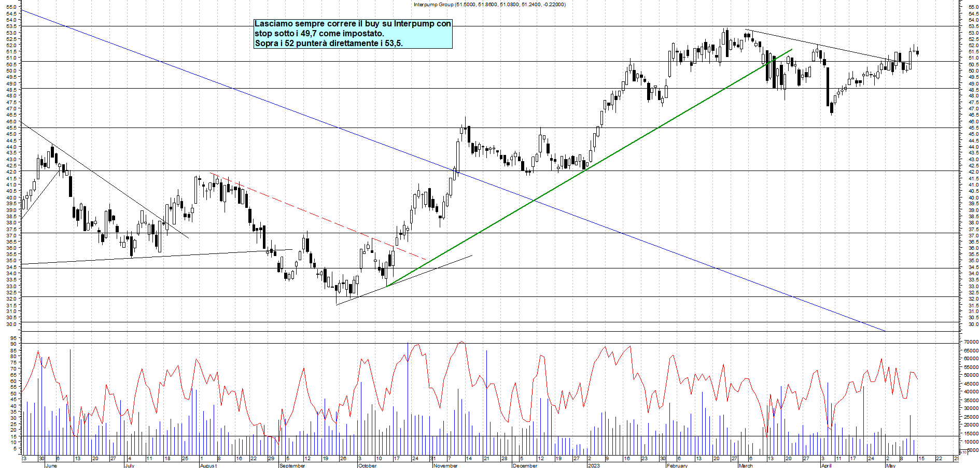Click the 'Sopra i 52 punterà' annotation line
Screen dimensions: 980x468
[328, 44]
